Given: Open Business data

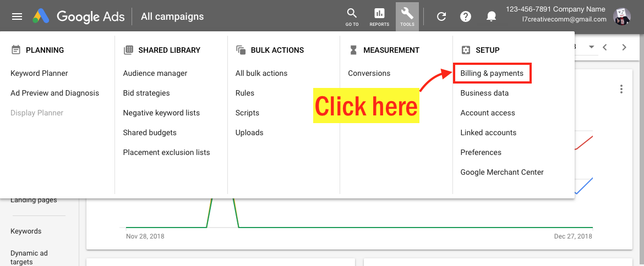Looking at the screenshot, I should (484, 93).
